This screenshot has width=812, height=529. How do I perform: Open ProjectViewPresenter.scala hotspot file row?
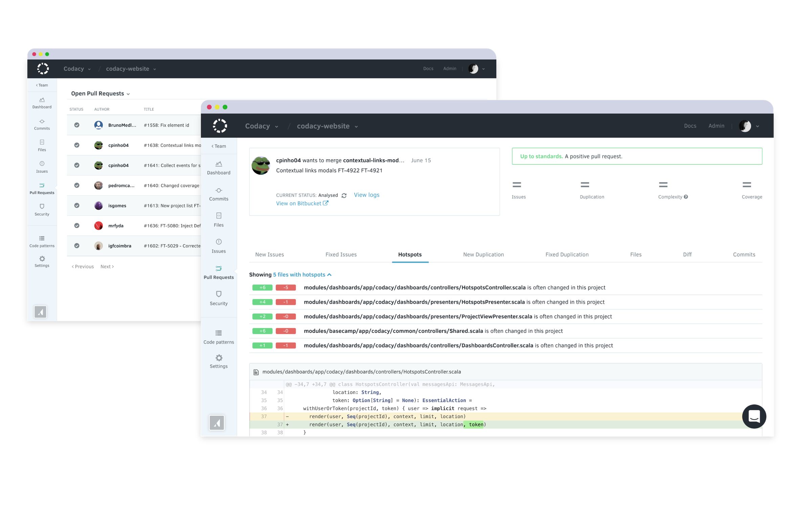point(505,317)
